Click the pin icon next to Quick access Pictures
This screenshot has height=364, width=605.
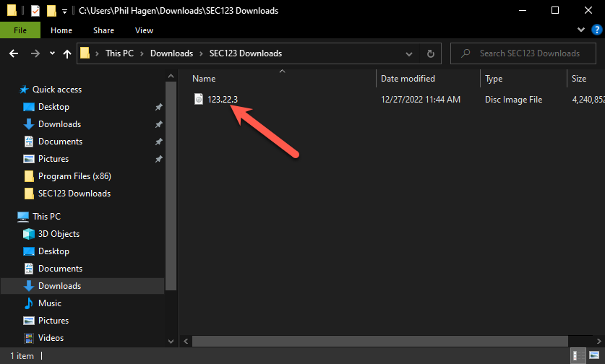(x=158, y=159)
